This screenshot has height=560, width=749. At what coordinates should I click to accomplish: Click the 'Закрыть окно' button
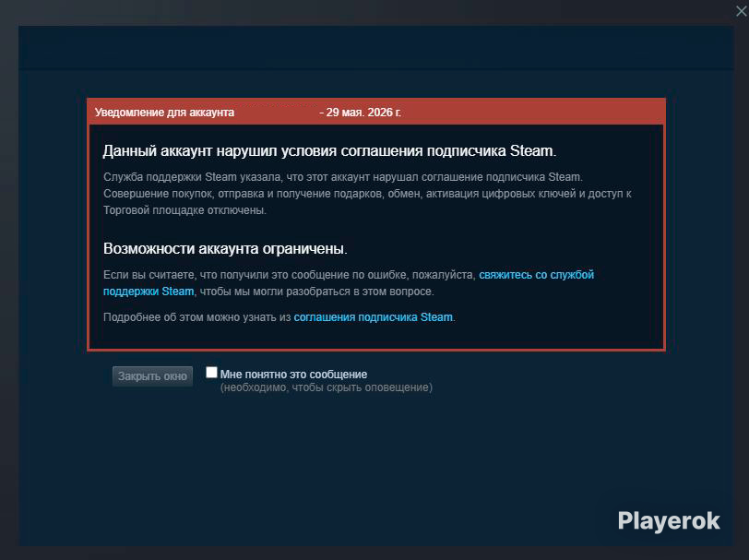(x=152, y=376)
